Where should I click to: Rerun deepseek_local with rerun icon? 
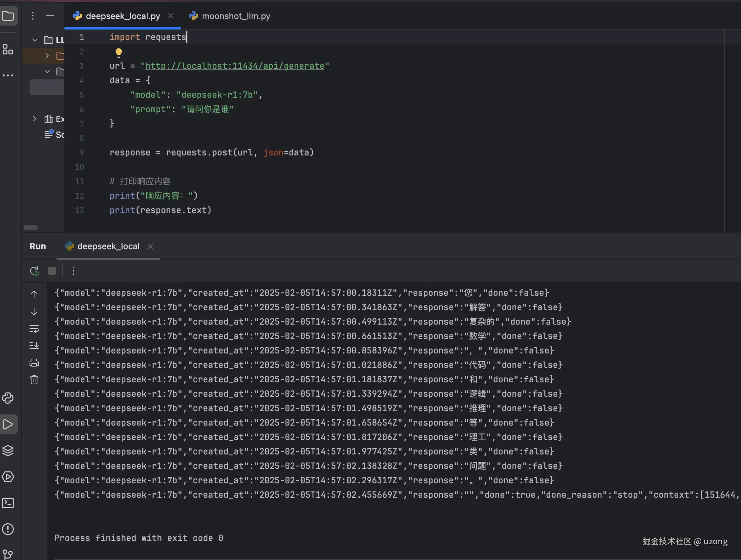pyautogui.click(x=34, y=271)
